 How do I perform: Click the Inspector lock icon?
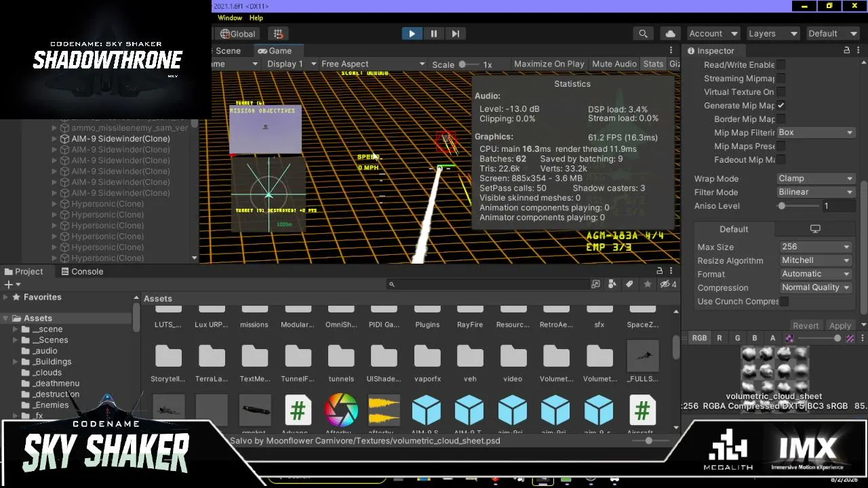846,50
